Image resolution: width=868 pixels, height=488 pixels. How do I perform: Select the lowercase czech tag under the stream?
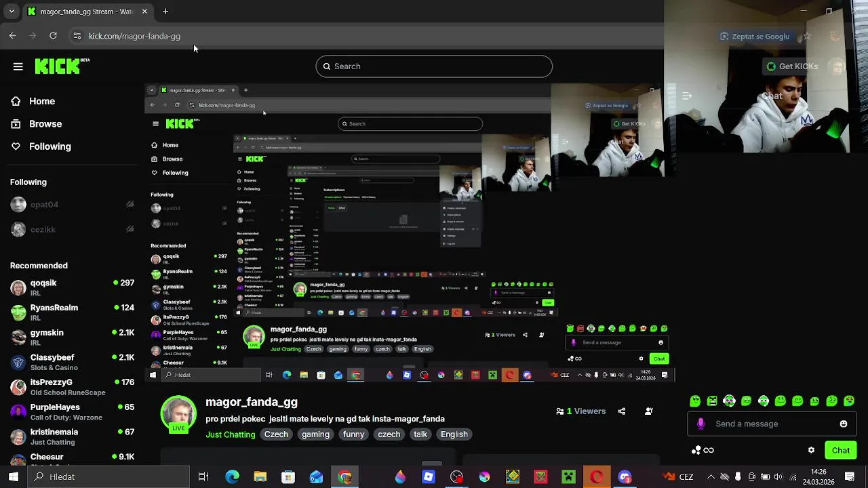coord(389,434)
